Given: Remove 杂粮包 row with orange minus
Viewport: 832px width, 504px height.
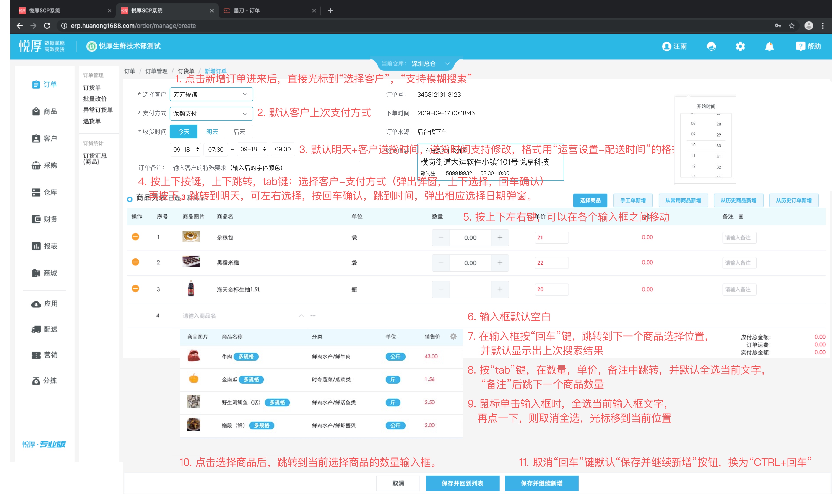Looking at the screenshot, I should coord(135,237).
